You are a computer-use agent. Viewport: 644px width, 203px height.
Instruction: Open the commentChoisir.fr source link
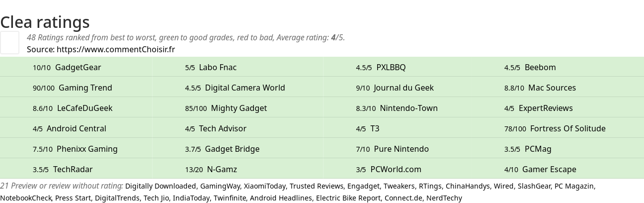(116, 49)
